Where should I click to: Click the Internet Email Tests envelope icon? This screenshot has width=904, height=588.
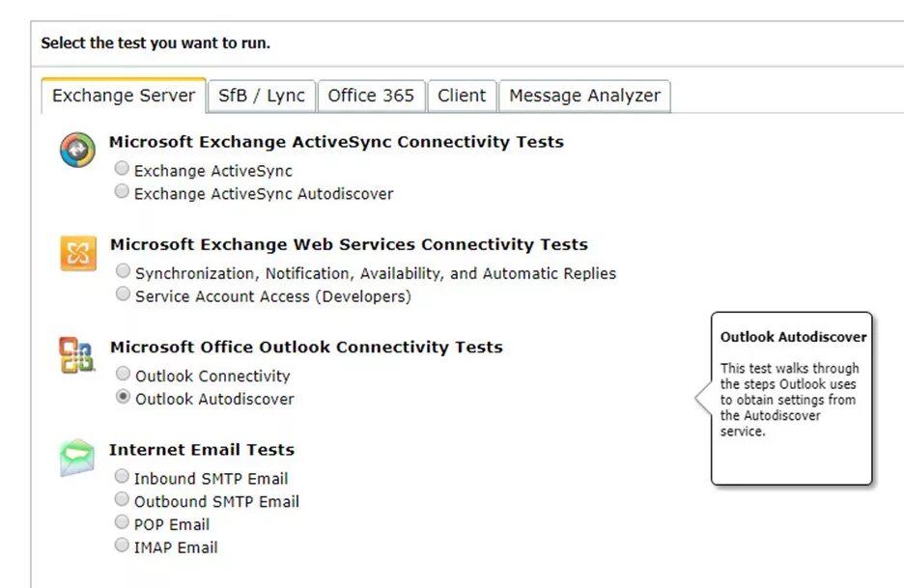[77, 458]
